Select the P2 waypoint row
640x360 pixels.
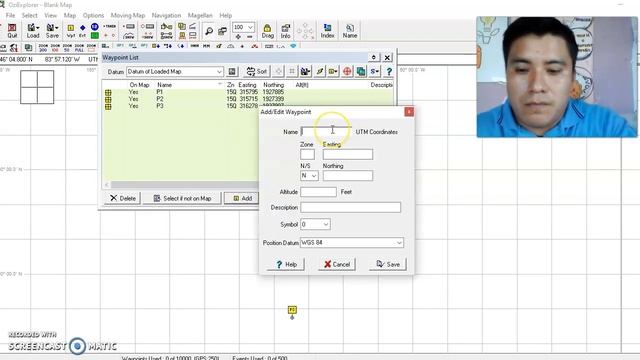(x=248, y=99)
